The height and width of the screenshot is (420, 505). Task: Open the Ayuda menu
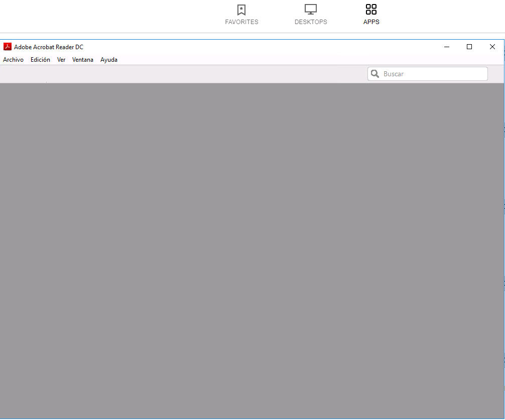[x=108, y=59]
